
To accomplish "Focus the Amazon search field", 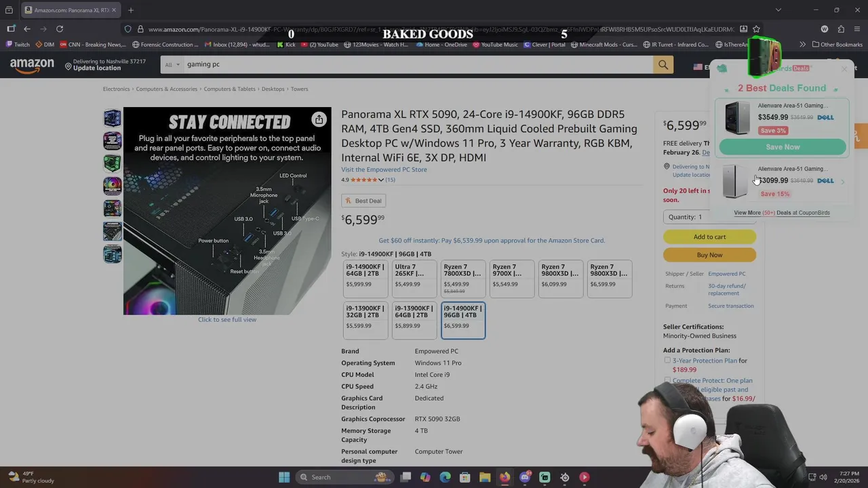I will point(417,64).
